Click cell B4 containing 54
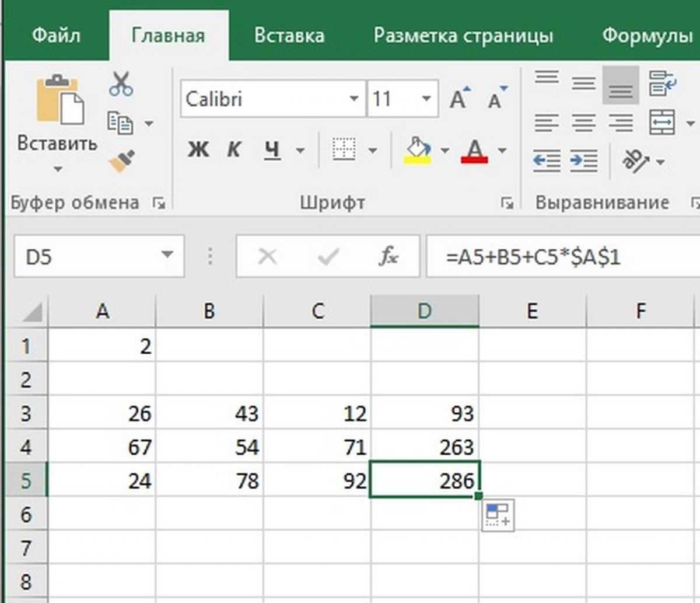This screenshot has height=603, width=700. pos(209,447)
